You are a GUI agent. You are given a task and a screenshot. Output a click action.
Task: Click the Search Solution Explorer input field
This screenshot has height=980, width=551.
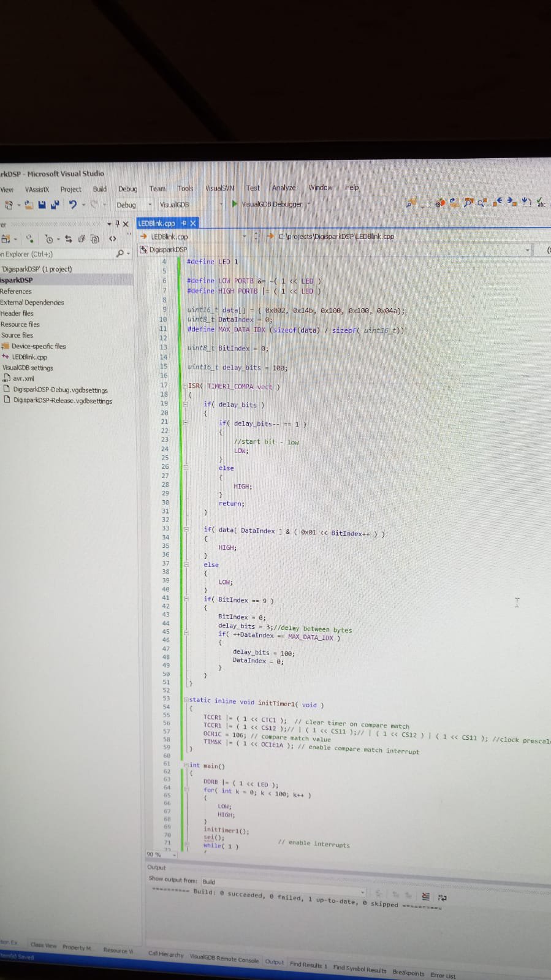(56, 254)
